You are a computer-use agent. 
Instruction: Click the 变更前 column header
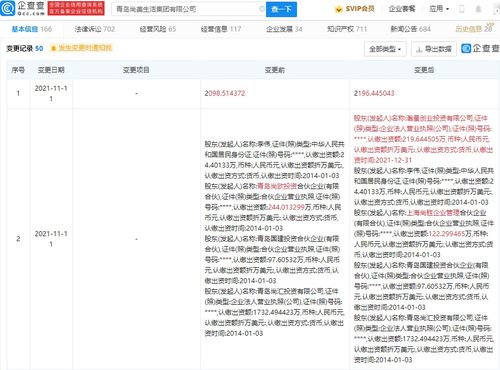(x=275, y=70)
